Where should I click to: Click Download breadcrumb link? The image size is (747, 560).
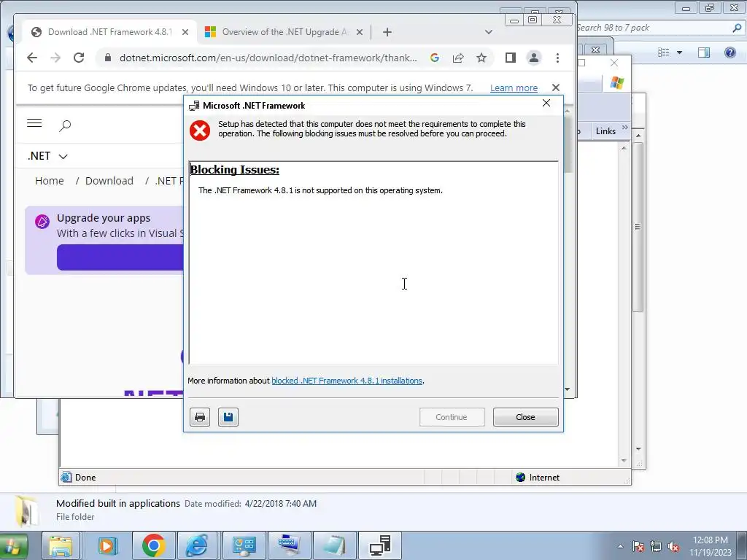tap(109, 181)
